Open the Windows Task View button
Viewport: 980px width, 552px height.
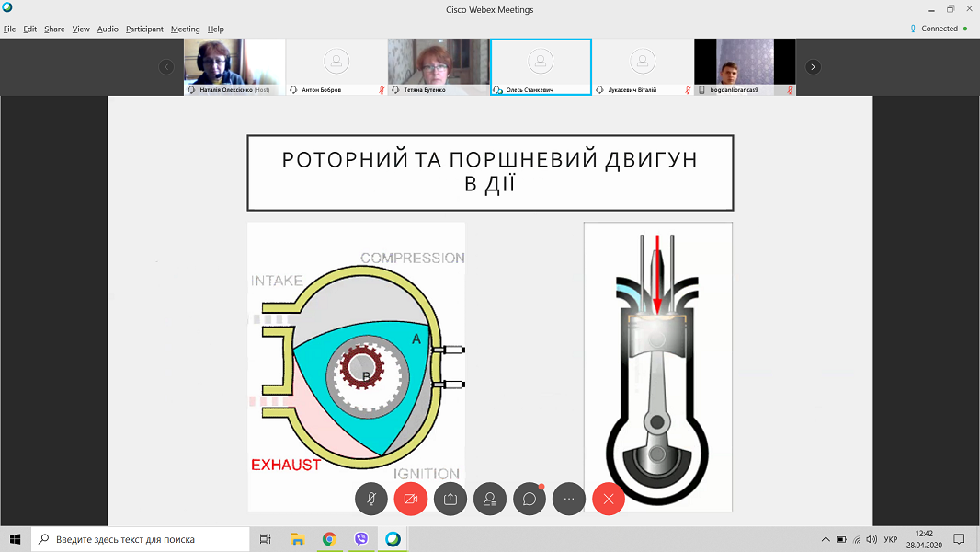(265, 539)
